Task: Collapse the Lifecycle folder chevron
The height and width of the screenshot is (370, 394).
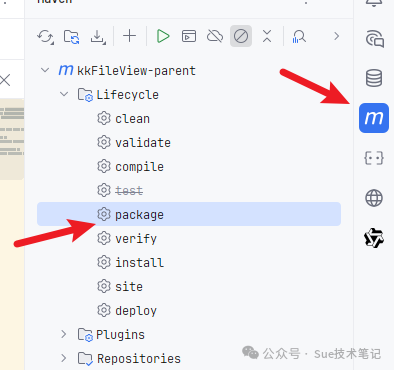Action: [x=64, y=94]
